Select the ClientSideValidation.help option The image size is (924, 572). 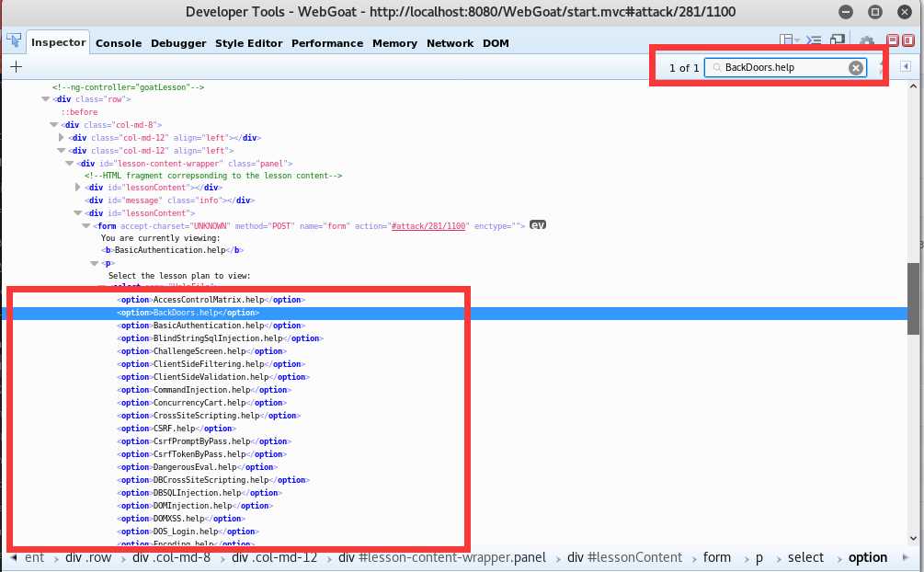(213, 377)
